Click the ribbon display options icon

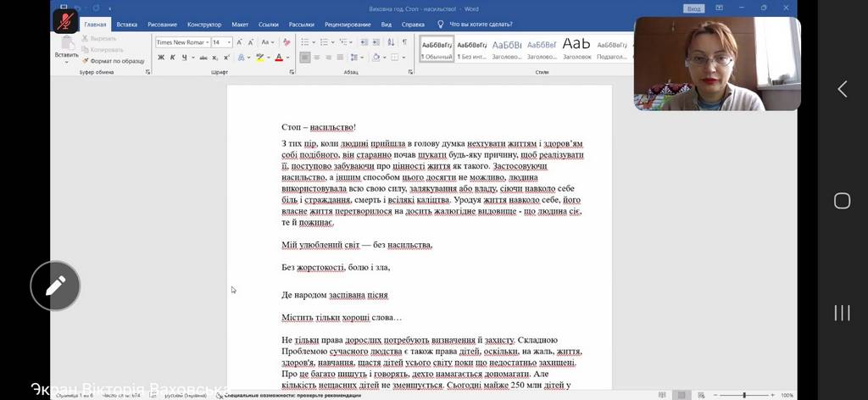(719, 8)
